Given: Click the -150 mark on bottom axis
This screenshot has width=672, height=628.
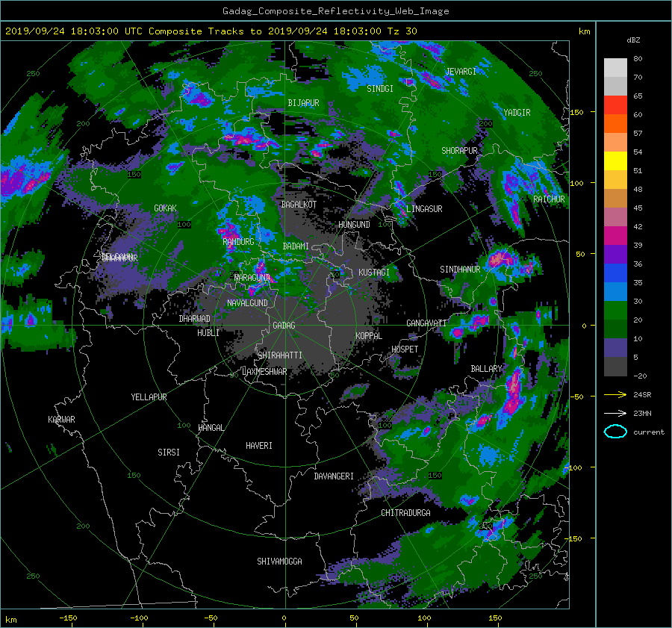Looking at the screenshot, I should pos(68,618).
